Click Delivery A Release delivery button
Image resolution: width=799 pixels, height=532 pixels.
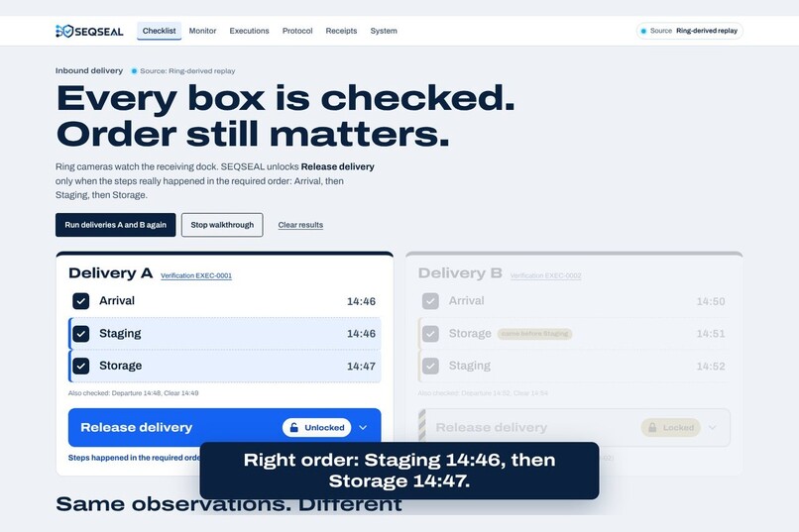pos(225,428)
